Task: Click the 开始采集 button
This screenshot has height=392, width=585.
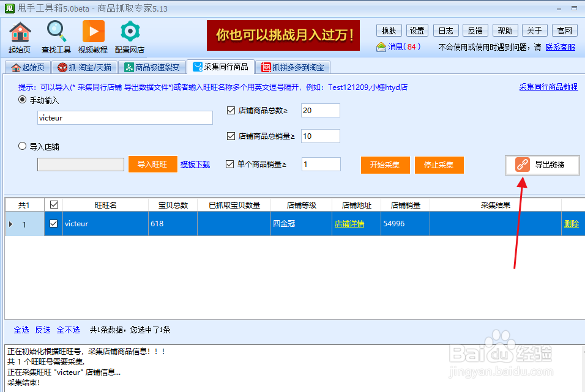Action: click(x=385, y=165)
